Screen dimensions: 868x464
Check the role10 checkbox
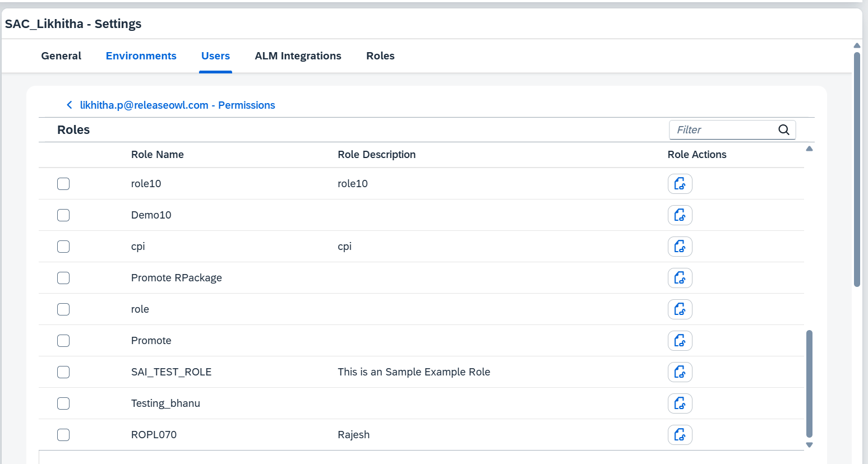pyautogui.click(x=63, y=184)
